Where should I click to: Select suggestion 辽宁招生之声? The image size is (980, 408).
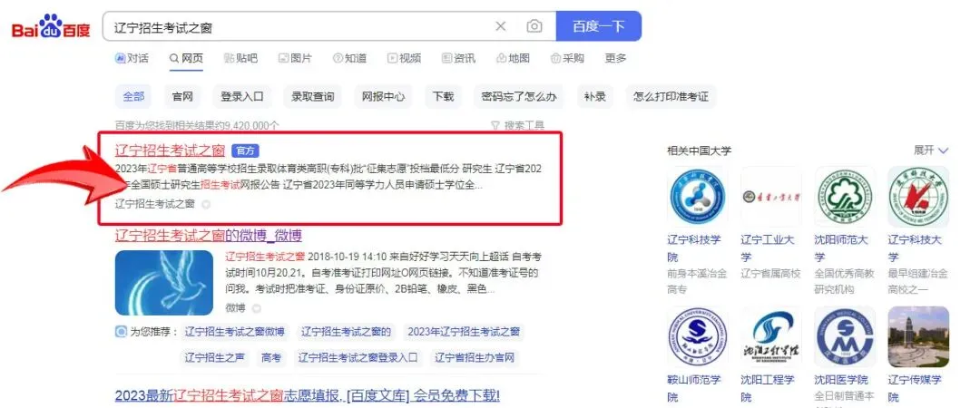(214, 358)
